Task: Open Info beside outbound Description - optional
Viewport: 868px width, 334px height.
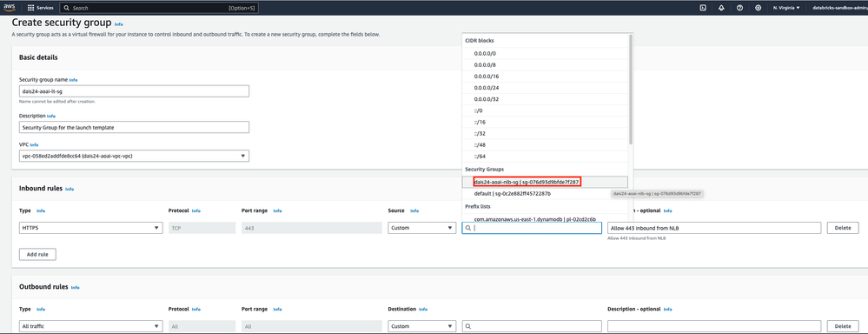Action: point(667,309)
